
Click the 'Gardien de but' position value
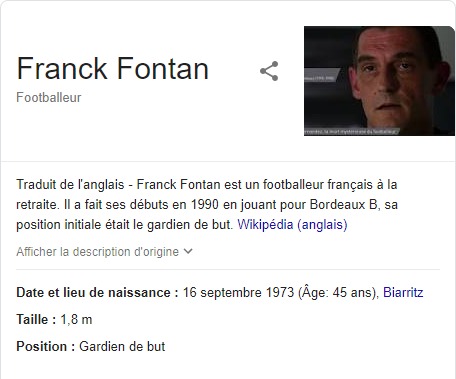pos(122,347)
